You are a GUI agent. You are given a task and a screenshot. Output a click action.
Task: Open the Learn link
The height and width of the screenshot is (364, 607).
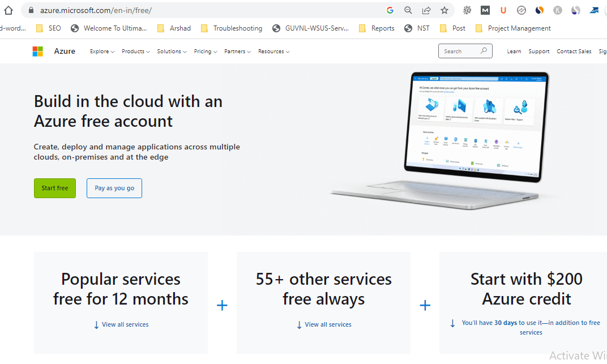tap(514, 52)
